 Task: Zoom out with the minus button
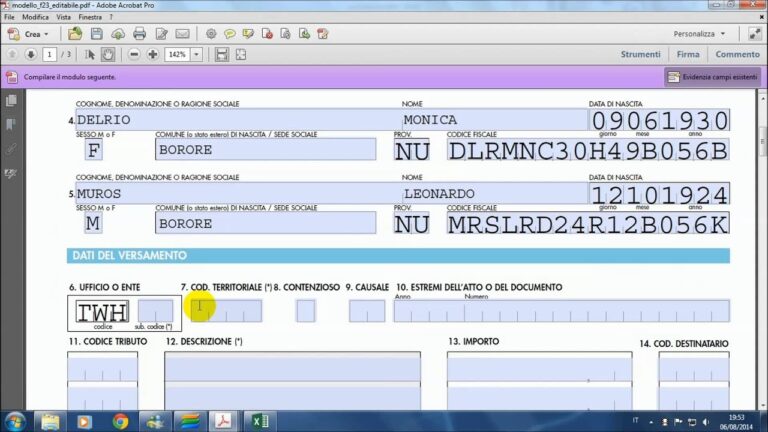click(x=134, y=54)
